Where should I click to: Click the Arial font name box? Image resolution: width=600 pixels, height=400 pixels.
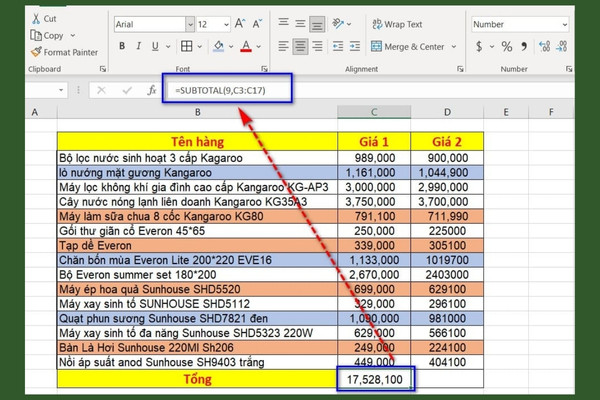coord(150,24)
